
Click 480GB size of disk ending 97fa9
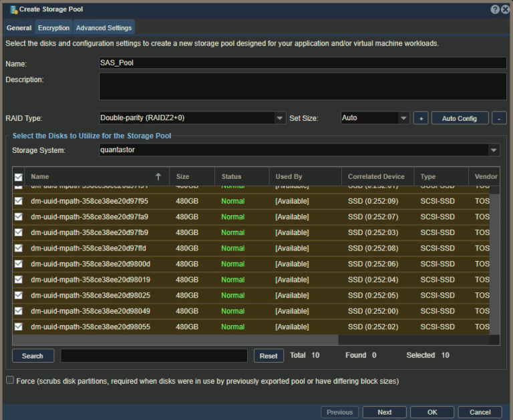pos(187,217)
